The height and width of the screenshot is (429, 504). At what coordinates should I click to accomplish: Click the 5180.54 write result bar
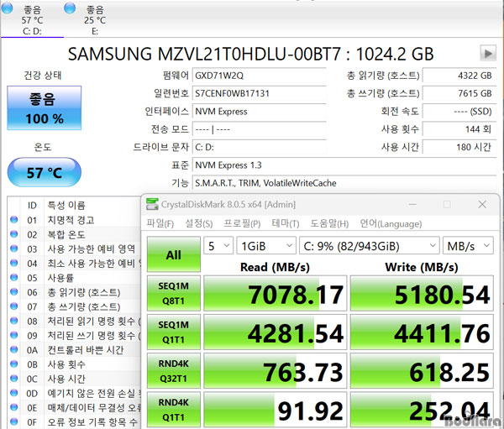click(x=422, y=293)
